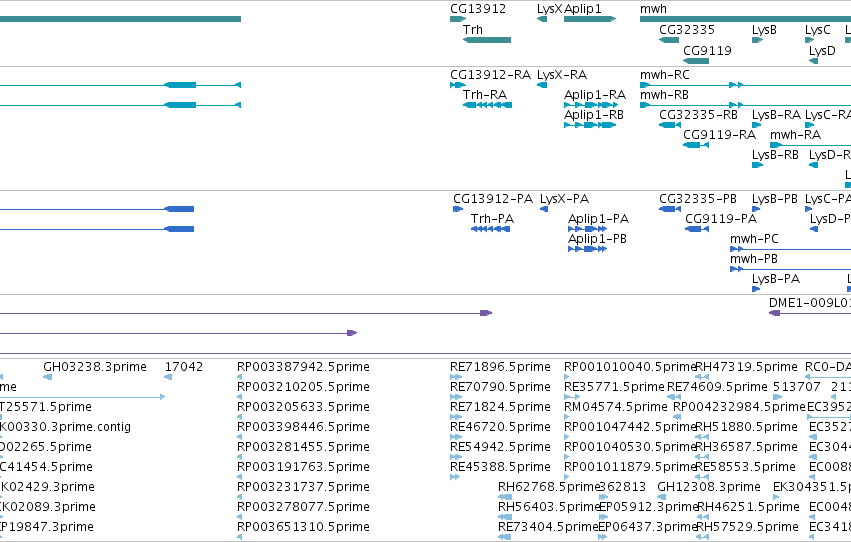
Task: Click the RH51880.5prime EST label
Action: [x=746, y=428]
